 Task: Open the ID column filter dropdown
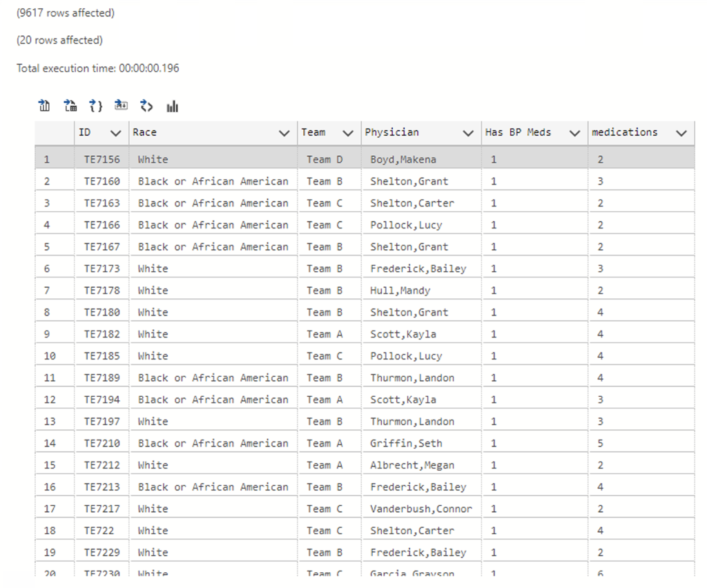[116, 133]
